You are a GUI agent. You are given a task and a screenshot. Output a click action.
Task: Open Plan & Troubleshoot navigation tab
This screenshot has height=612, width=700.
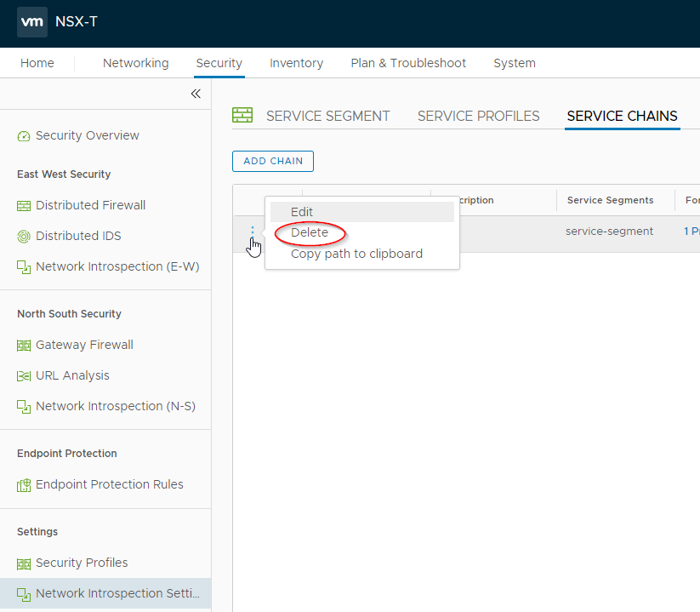pyautogui.click(x=408, y=63)
